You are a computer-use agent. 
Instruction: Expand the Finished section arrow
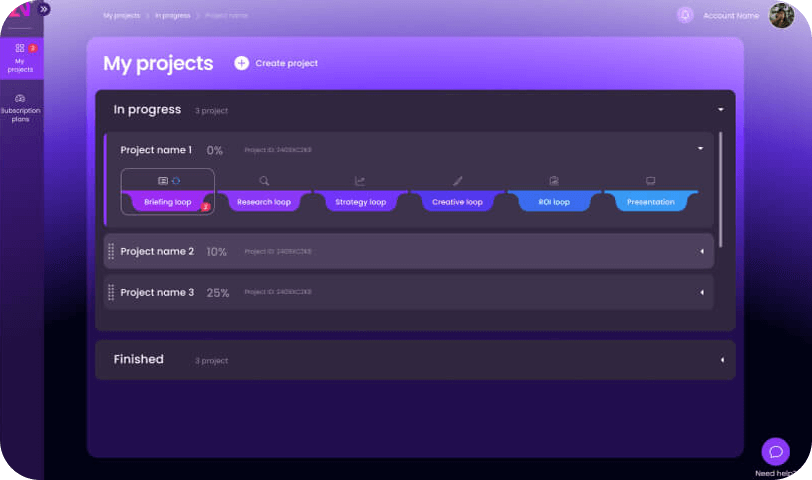click(x=722, y=360)
